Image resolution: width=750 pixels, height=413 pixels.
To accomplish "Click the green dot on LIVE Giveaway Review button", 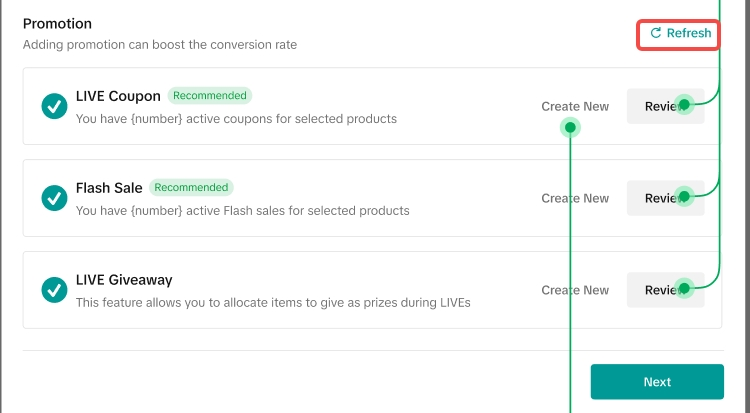I will pos(684,289).
